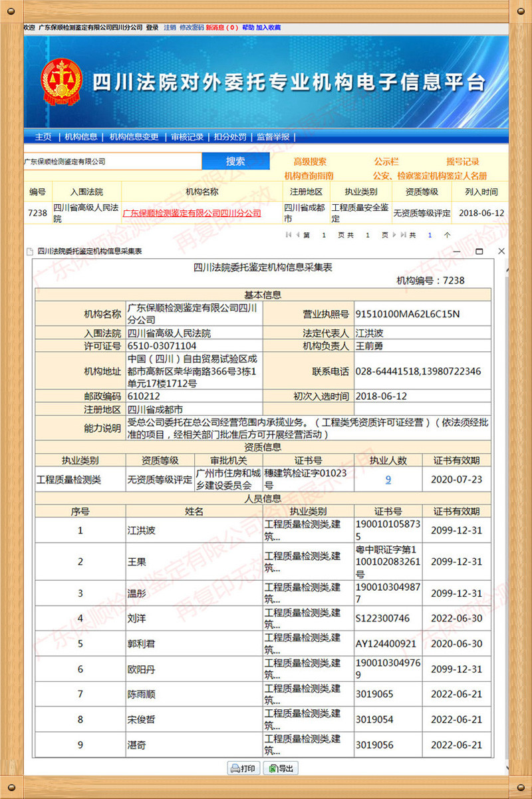This screenshot has height=799, width=532.
Task: Open 广东保顺检测鉴定有限公司四川分公司 result link
Action: click(192, 214)
